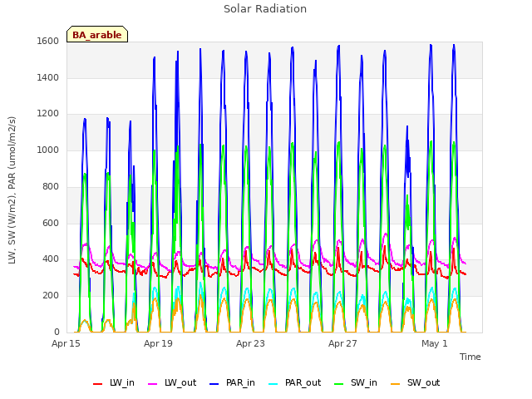Click the SW_in green legend swatch

[339, 384]
